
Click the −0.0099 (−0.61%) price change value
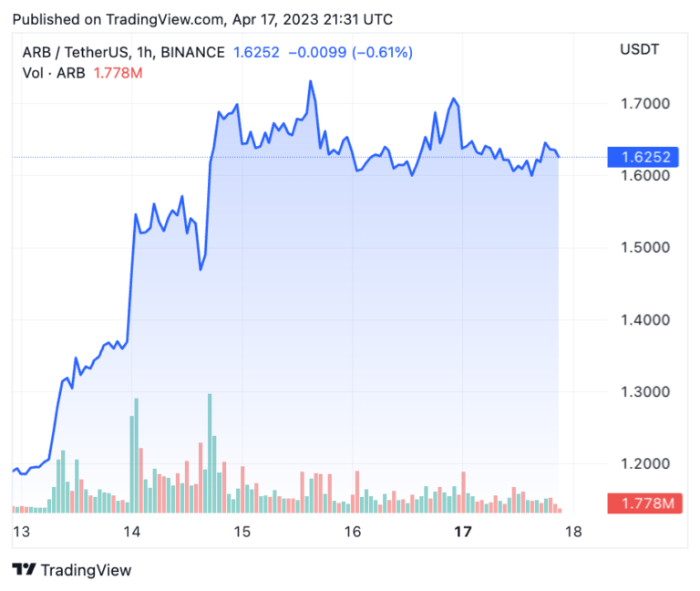351,52
